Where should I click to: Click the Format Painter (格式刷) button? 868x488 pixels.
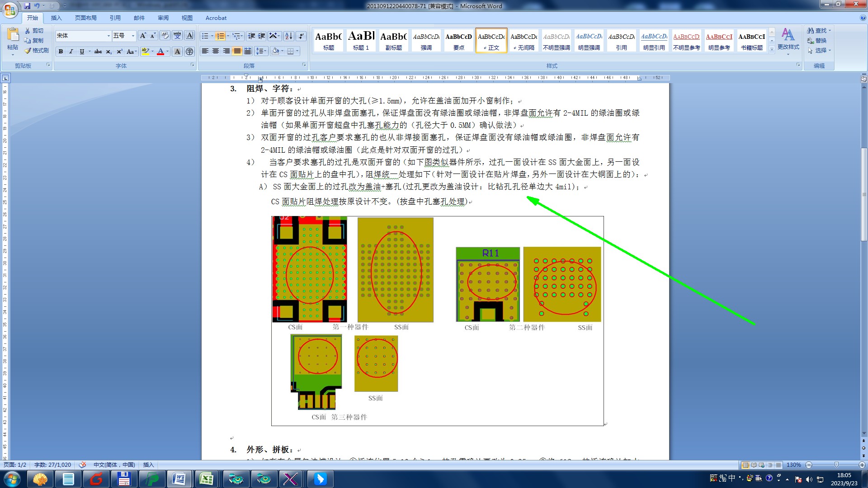(x=37, y=51)
